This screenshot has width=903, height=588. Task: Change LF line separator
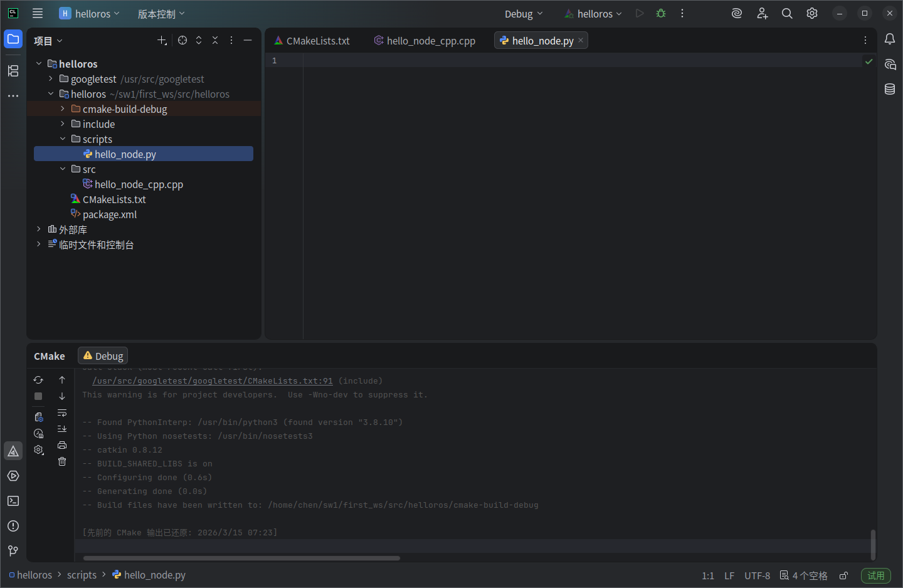(x=729, y=575)
